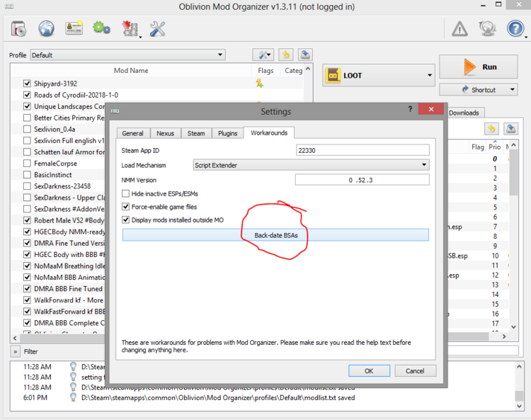Click log pane scroll down arrow
Viewport: 531px width, 420px height.
pyautogui.click(x=520, y=406)
